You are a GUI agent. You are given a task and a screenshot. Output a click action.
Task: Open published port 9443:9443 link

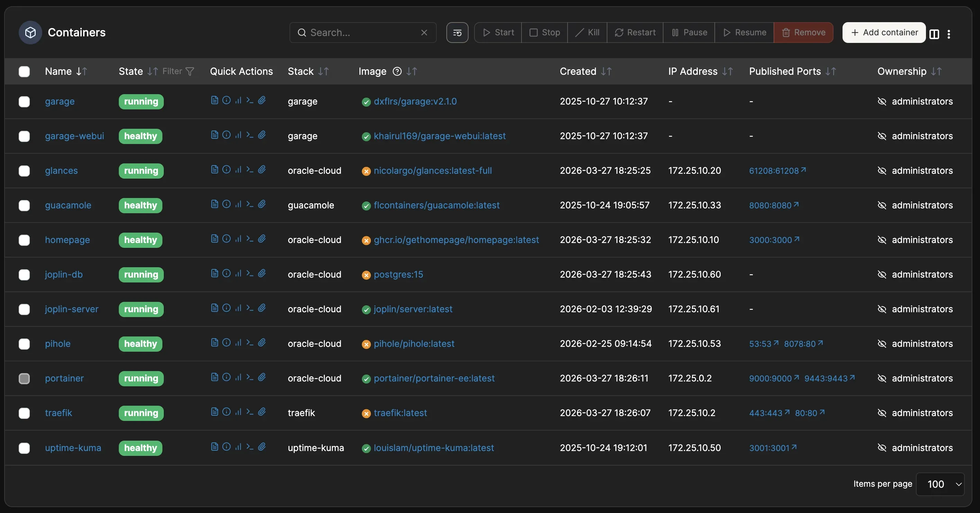click(829, 378)
